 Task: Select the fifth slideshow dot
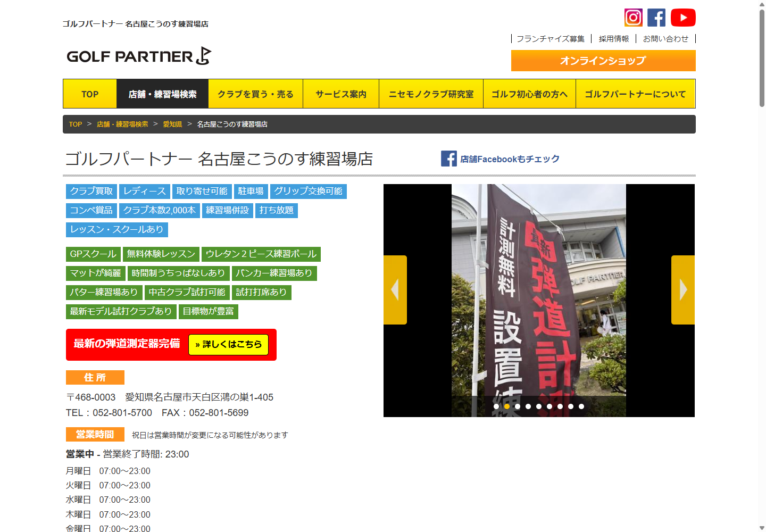(x=539, y=406)
